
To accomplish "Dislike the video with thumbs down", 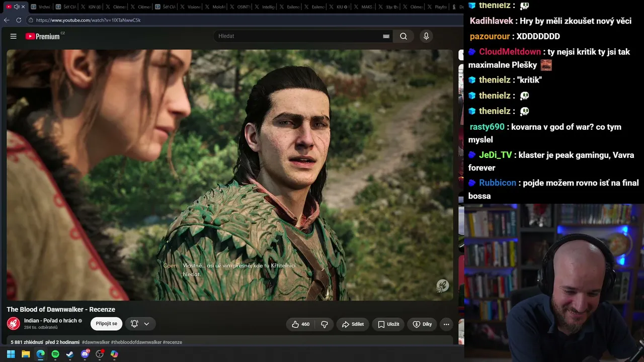I will click(x=325, y=324).
